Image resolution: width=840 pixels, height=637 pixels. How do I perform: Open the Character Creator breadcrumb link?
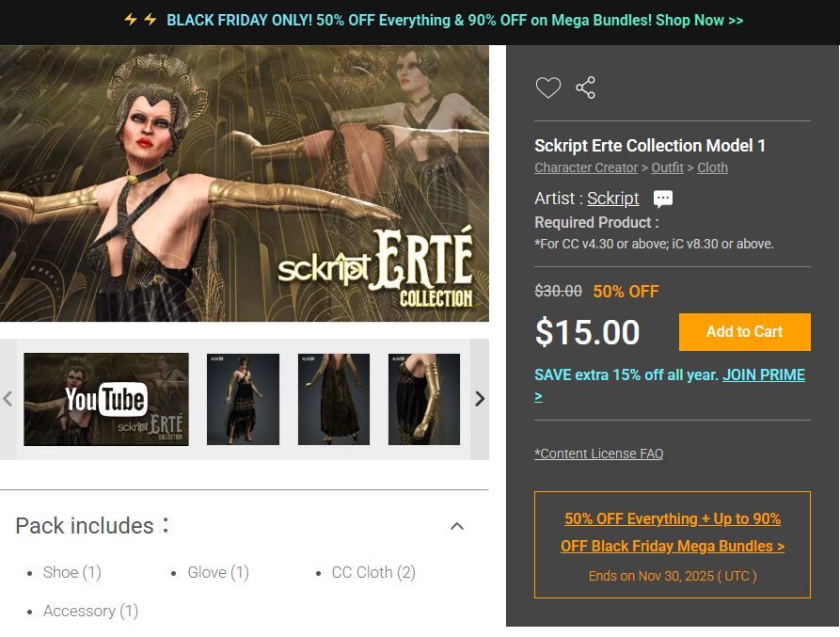[x=586, y=167]
